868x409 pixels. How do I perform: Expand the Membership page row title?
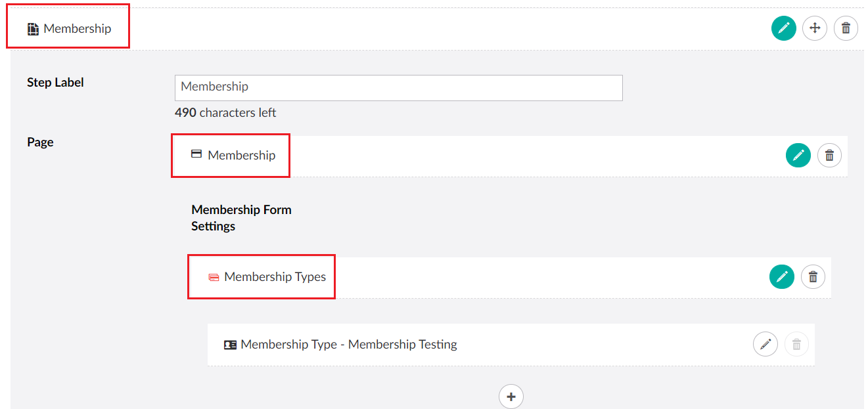pos(241,156)
